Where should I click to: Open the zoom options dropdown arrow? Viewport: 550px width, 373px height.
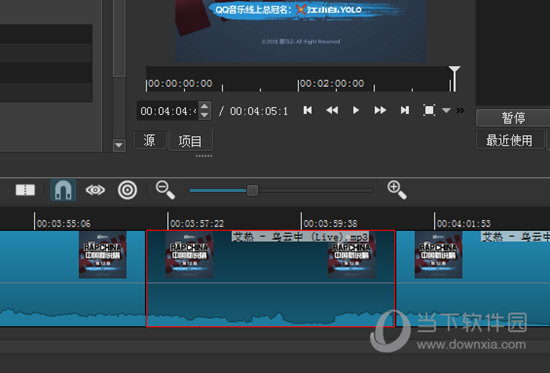tap(446, 111)
